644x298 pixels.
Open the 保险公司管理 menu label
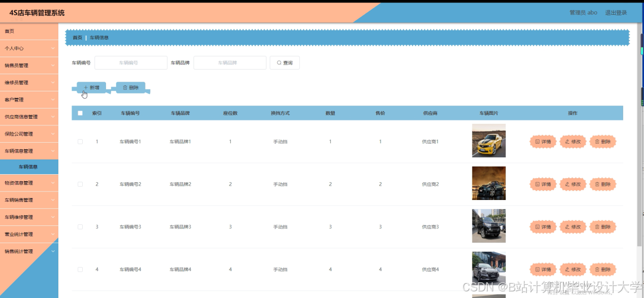[x=19, y=134]
